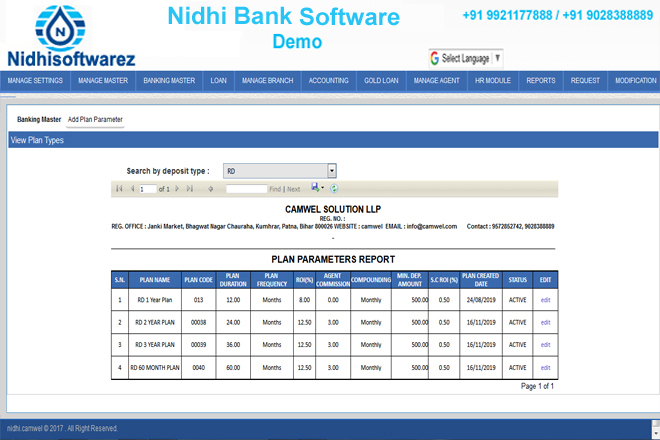Open the export save icon dropdown

pyautogui.click(x=317, y=187)
